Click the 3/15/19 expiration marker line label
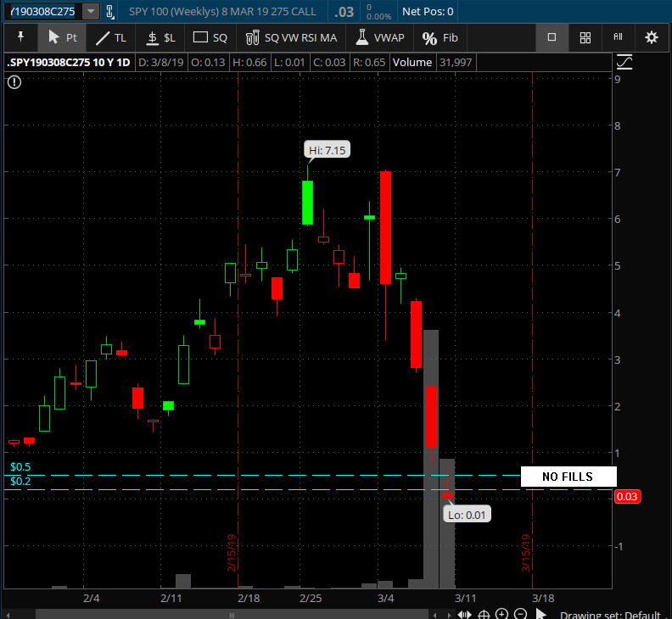Image resolution: width=672 pixels, height=619 pixels. click(526, 552)
